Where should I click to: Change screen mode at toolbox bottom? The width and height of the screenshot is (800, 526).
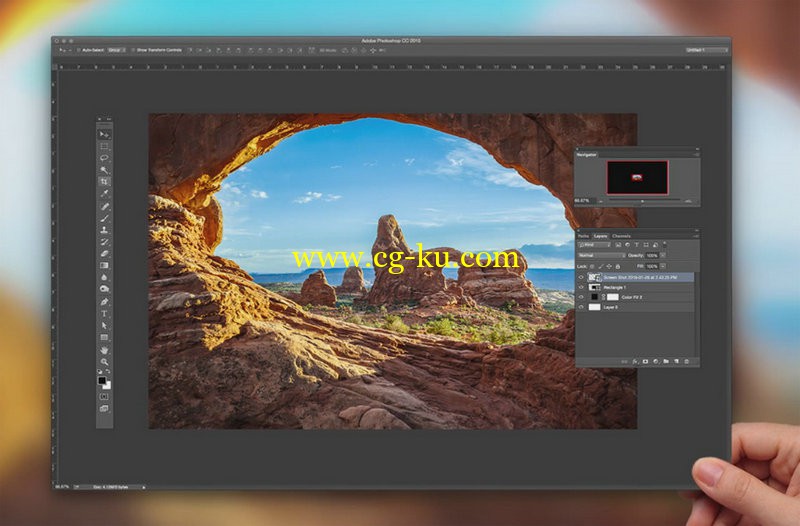[x=104, y=408]
